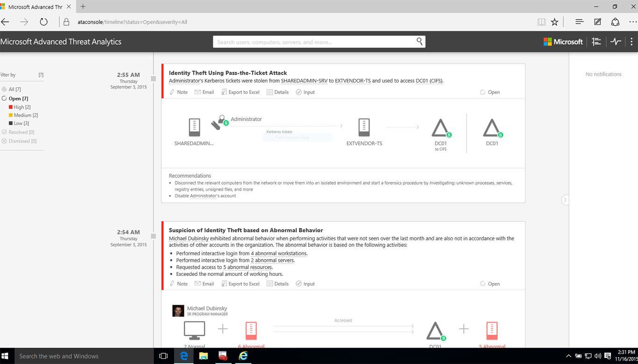
Task: Click Michael Dubinsky's profile photo
Action: click(178, 311)
